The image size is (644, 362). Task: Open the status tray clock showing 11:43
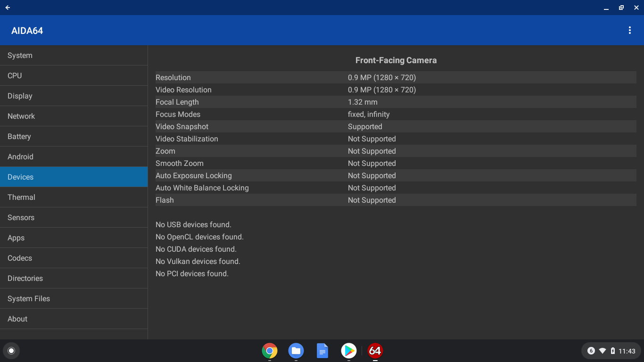[627, 351]
